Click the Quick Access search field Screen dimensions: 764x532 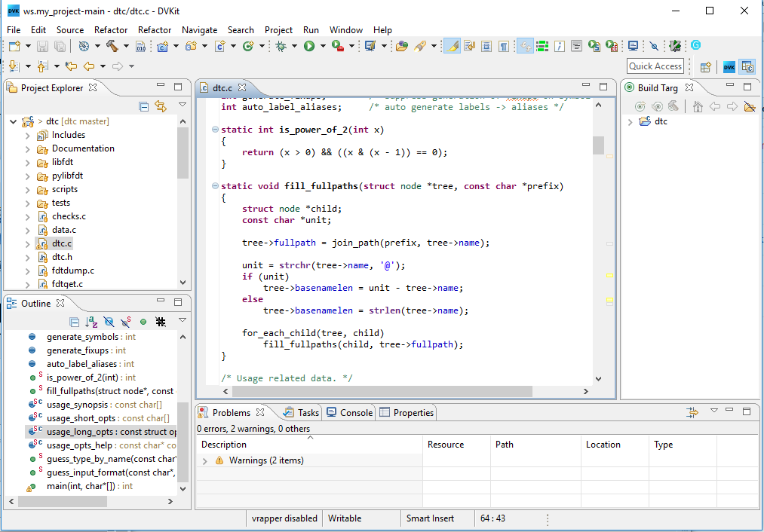(655, 66)
